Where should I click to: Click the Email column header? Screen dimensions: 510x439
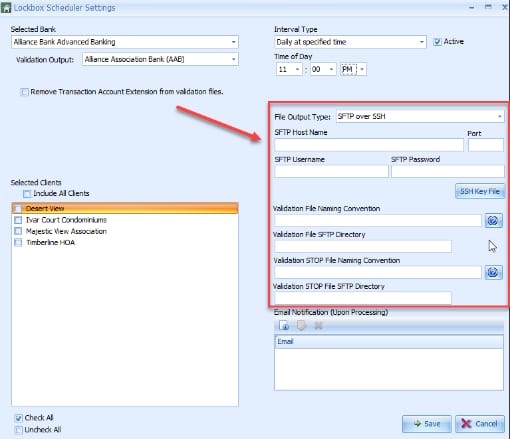(389, 341)
